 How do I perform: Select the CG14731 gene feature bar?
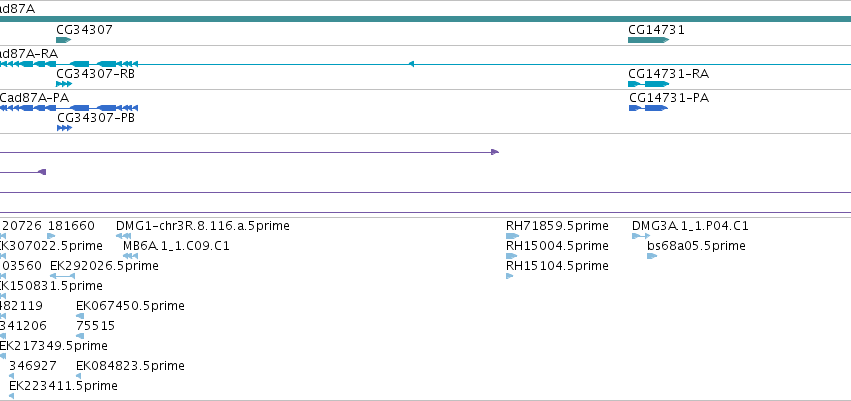click(649, 40)
